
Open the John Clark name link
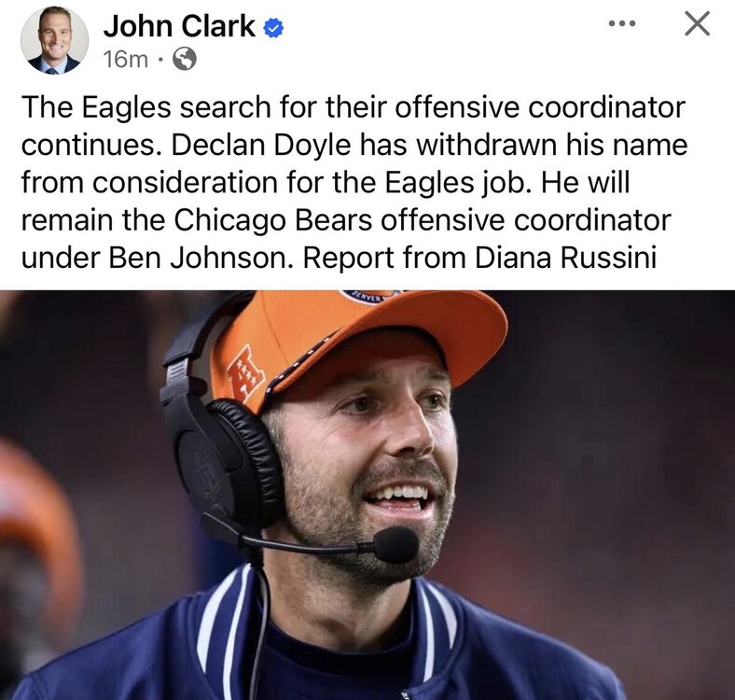(179, 26)
